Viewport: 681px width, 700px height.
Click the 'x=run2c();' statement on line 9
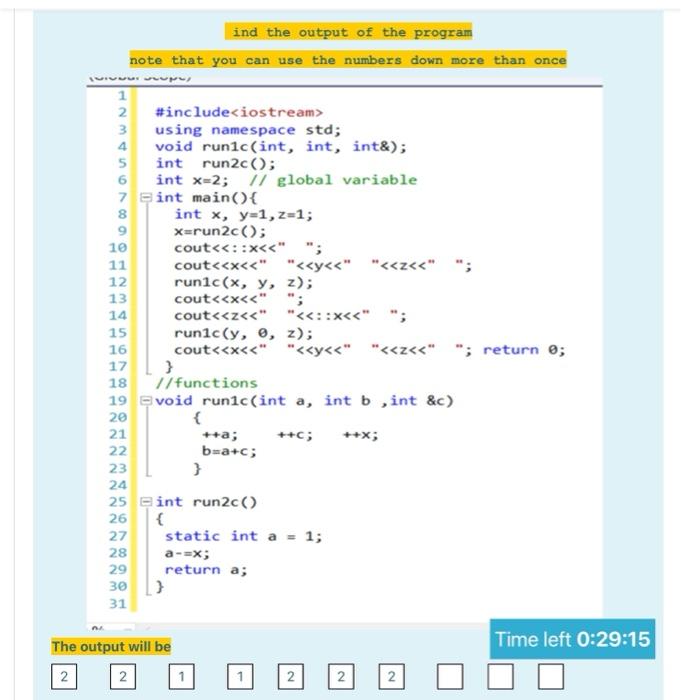point(220,231)
